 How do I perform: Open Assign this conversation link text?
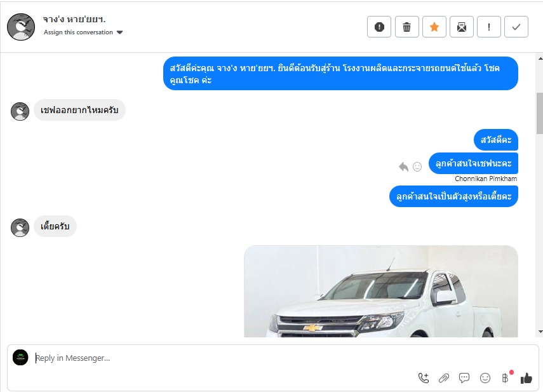click(78, 32)
